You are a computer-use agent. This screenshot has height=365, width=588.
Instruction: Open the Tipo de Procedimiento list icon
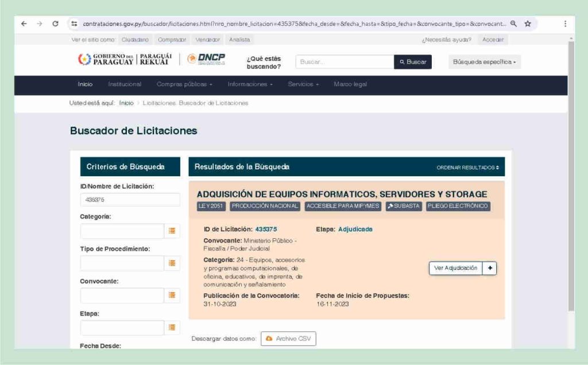[x=172, y=263]
